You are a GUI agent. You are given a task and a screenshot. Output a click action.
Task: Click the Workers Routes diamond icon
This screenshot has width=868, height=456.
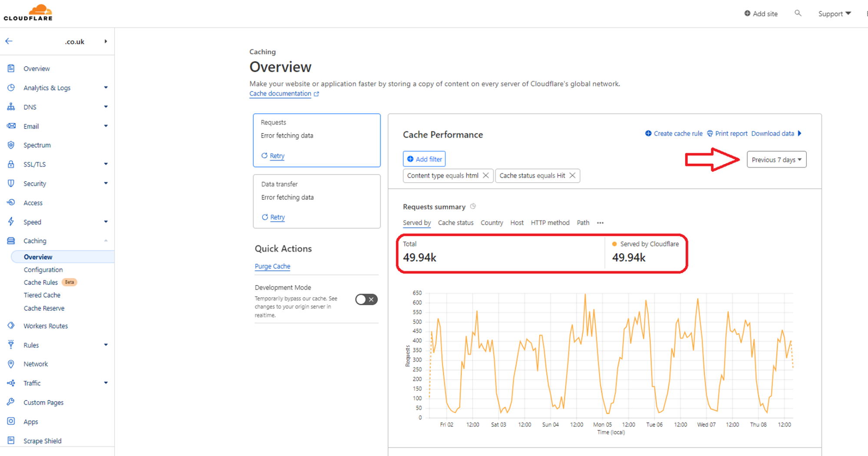coord(11,326)
